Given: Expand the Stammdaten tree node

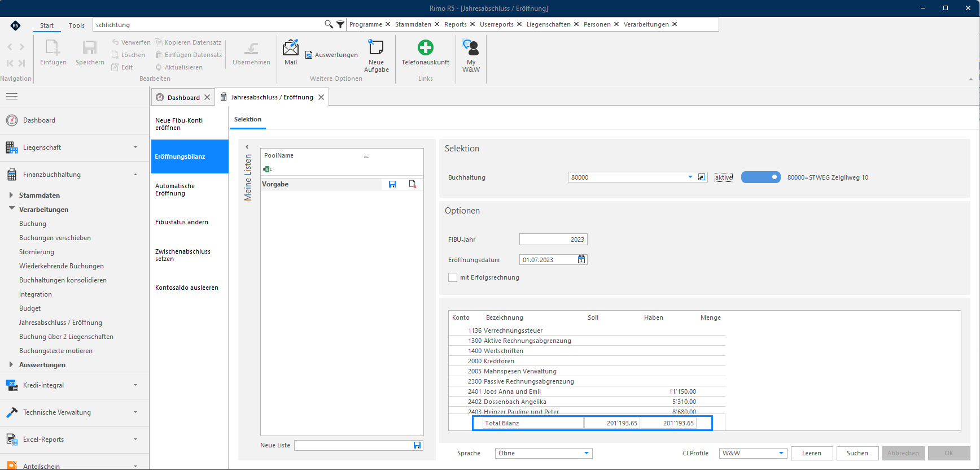Looking at the screenshot, I should click(11, 195).
